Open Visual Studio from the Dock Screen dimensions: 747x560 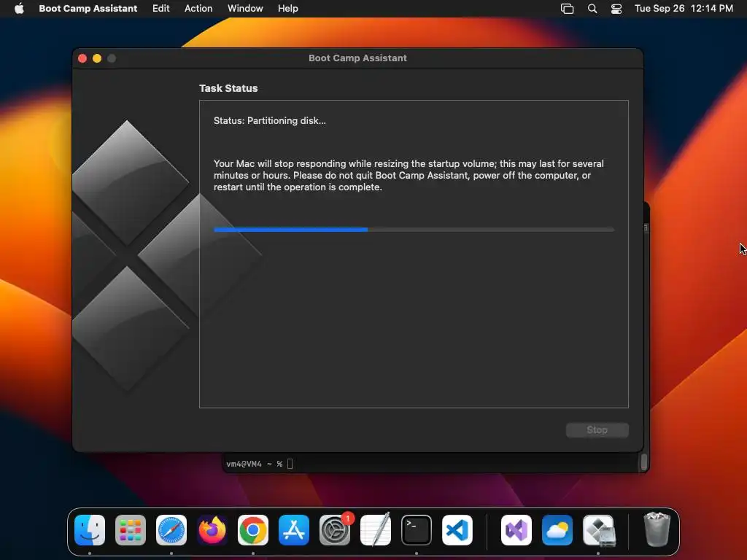pyautogui.click(x=516, y=530)
